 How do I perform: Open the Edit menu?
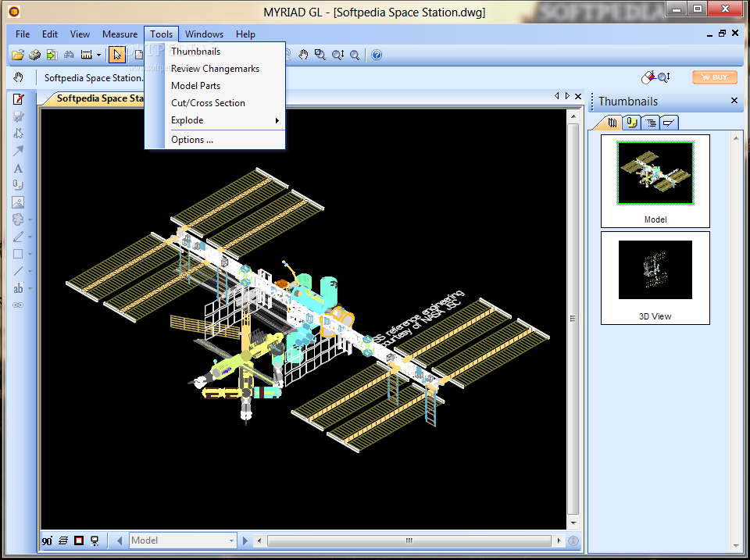point(50,34)
